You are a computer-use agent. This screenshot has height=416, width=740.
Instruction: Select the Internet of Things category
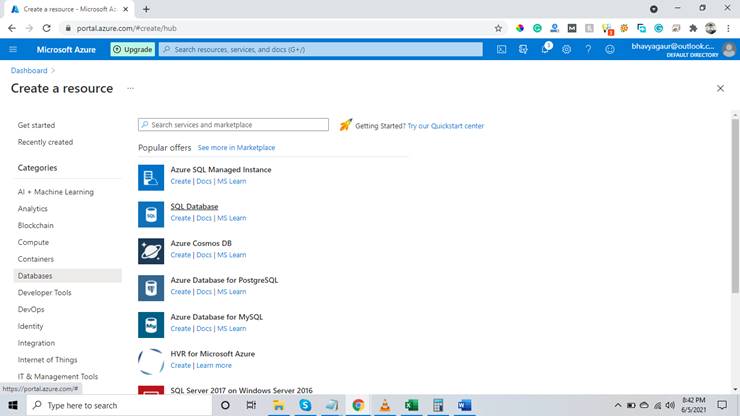(47, 360)
